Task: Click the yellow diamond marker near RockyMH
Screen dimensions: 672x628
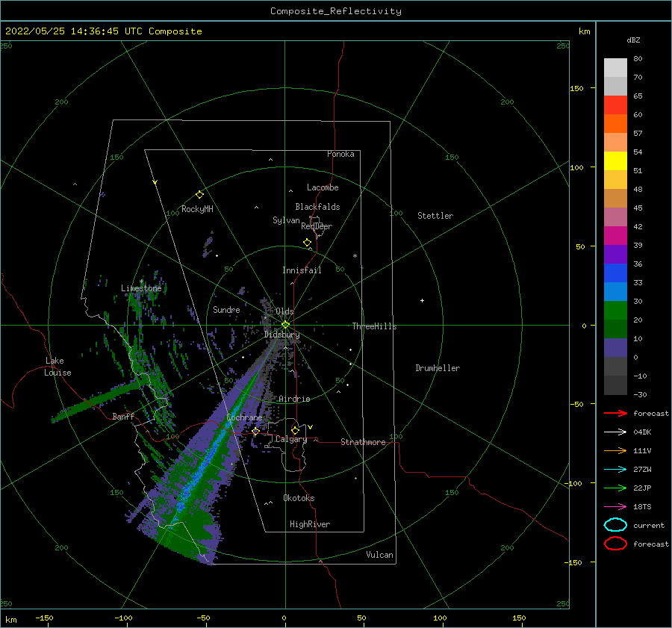Action: (199, 195)
